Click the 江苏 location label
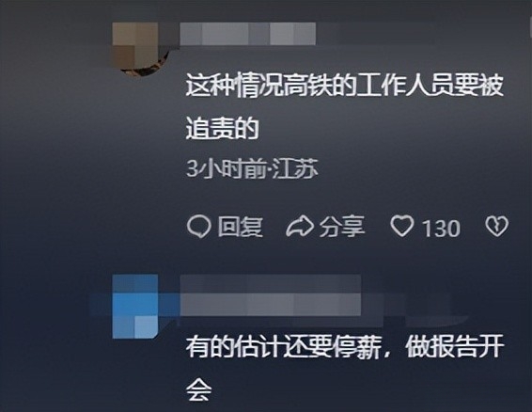 click(x=294, y=168)
